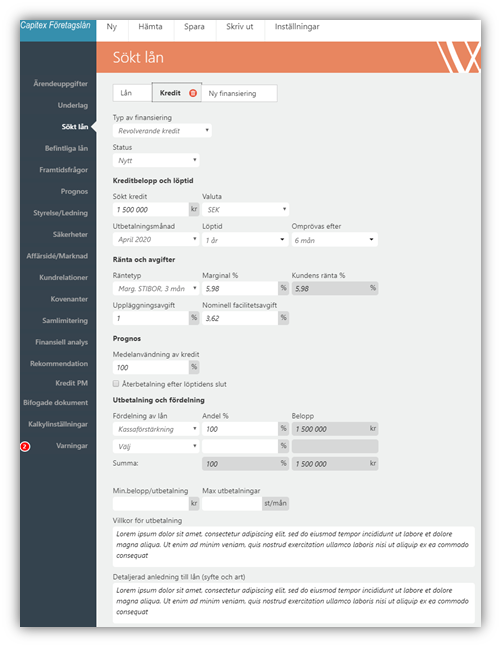Open the Typ av finansiering dropdown
This screenshot has width=501, height=647.
pyautogui.click(x=162, y=131)
